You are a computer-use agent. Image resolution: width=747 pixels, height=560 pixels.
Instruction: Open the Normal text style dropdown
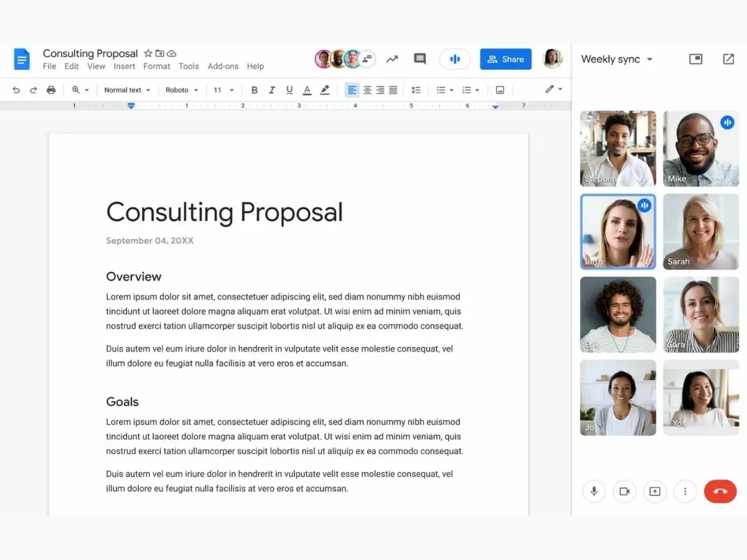click(x=127, y=90)
